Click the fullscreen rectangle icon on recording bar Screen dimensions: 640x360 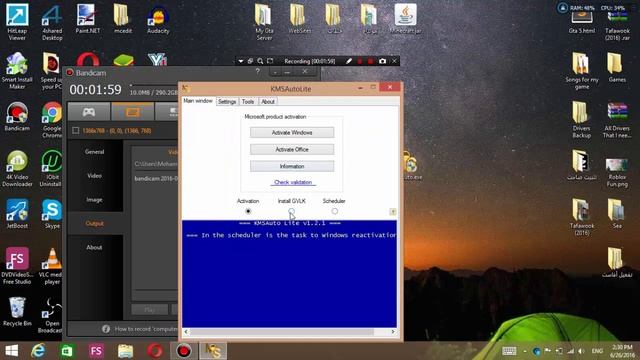(x=270, y=61)
